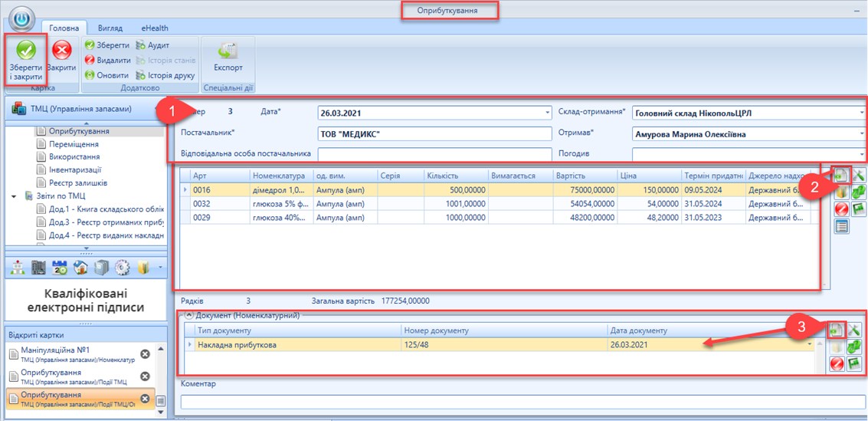Viewport: 868px width, 421px height.
Task: Click Зберегти in the Додатково group
Action: tap(108, 45)
